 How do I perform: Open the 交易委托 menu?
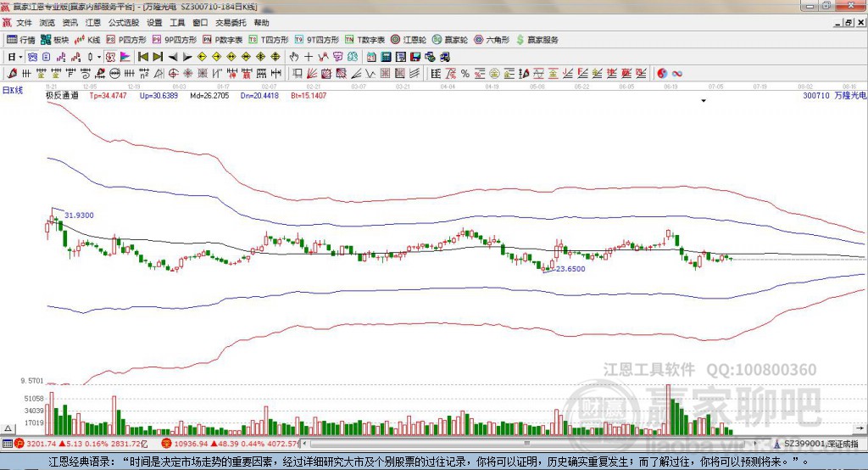click(x=231, y=23)
